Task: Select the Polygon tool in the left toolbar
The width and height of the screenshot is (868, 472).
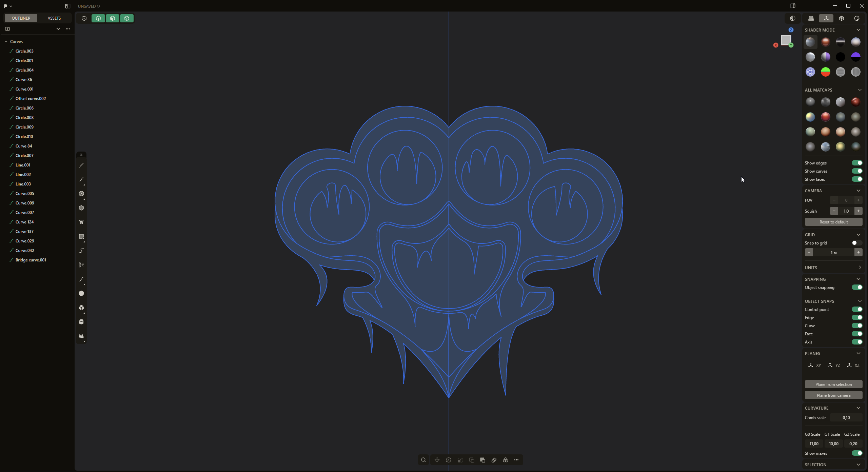Action: click(81, 208)
